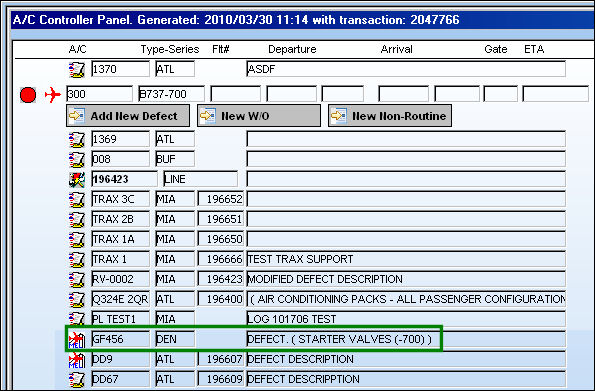Click the DEN station field
Viewport: 595px width, 391px height.
[175, 339]
